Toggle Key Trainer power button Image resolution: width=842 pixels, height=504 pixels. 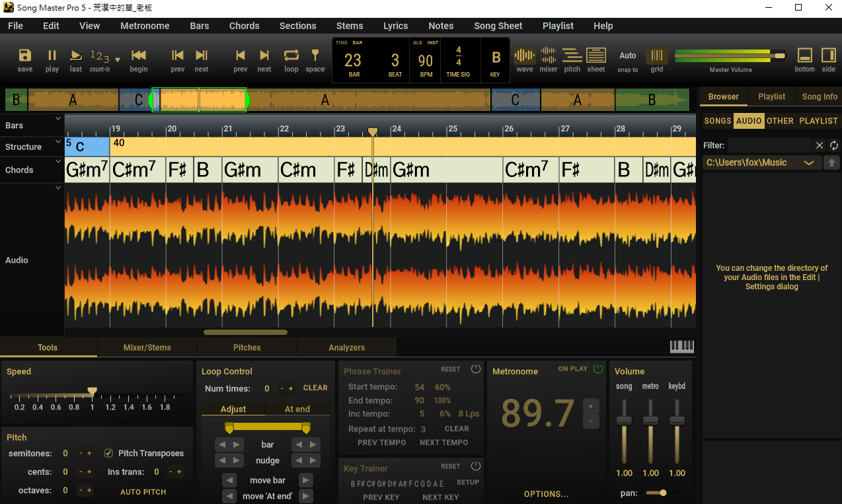pos(475,466)
